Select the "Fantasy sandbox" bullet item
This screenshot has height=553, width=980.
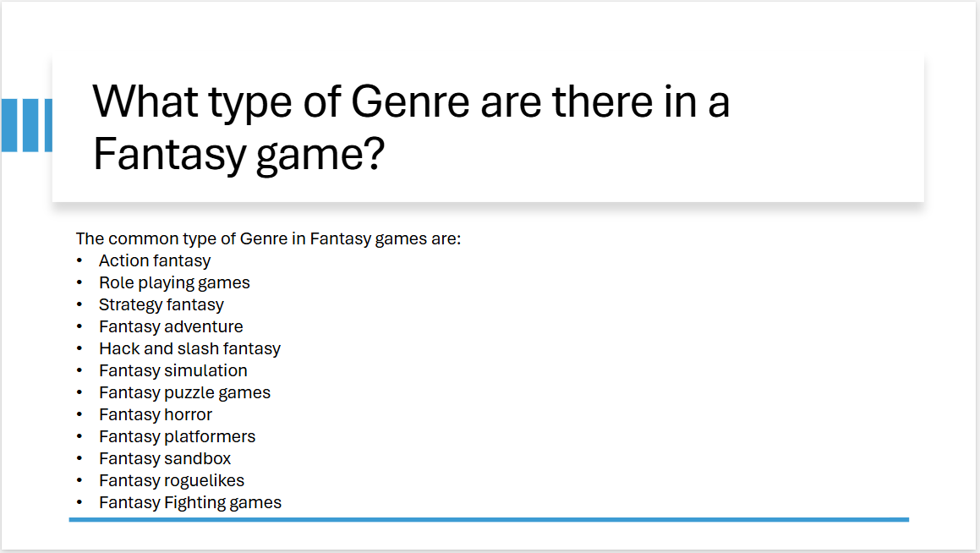[x=165, y=459]
